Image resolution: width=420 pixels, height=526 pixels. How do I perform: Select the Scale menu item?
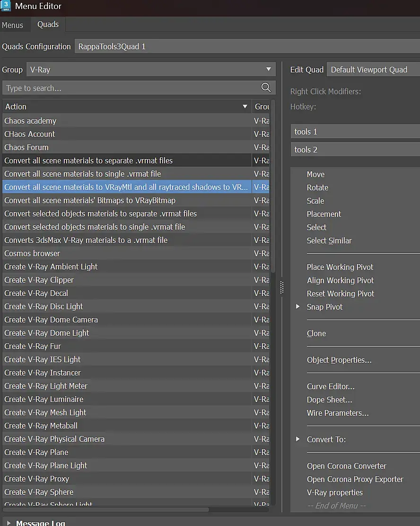[315, 201]
